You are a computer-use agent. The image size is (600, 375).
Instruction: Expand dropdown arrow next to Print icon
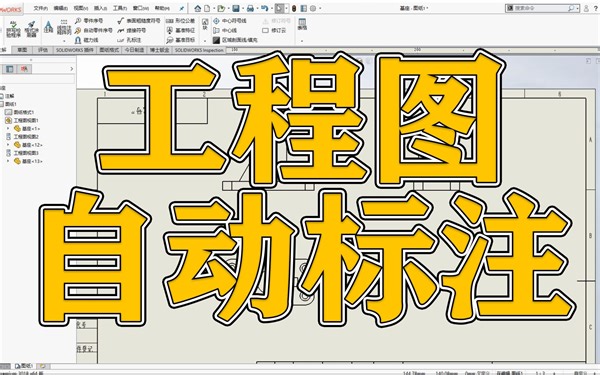pyautogui.click(x=257, y=8)
